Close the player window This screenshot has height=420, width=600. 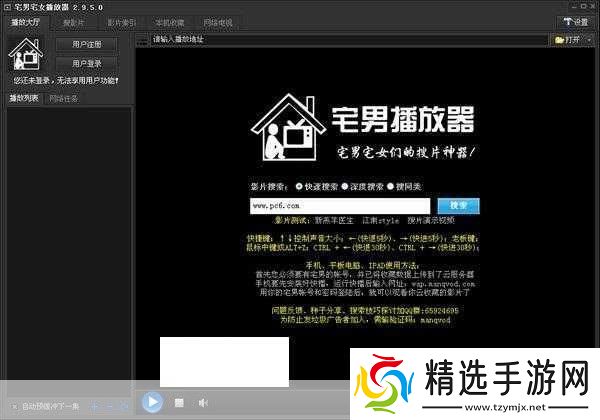coord(593,7)
